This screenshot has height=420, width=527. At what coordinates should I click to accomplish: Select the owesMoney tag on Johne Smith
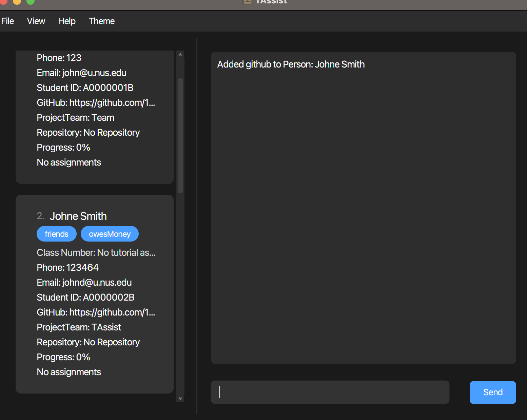110,234
